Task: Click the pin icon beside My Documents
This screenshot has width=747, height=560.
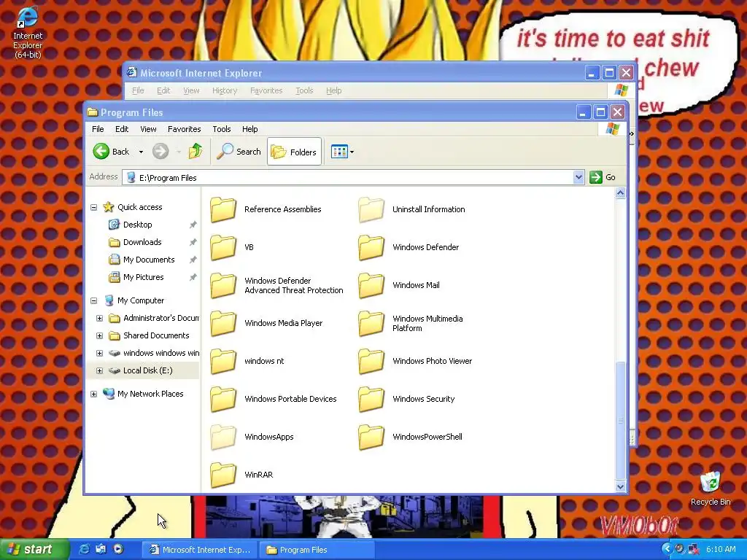Action: coord(193,260)
